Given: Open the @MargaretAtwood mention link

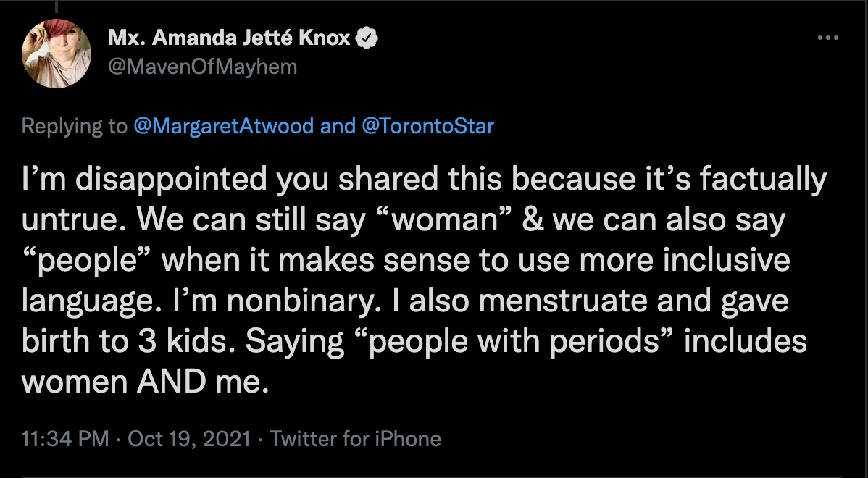Looking at the screenshot, I should [224, 126].
